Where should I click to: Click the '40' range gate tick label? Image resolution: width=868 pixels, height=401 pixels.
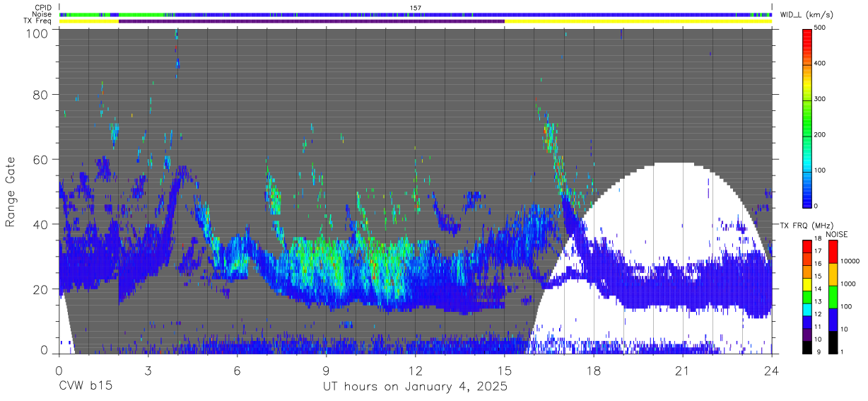point(42,224)
